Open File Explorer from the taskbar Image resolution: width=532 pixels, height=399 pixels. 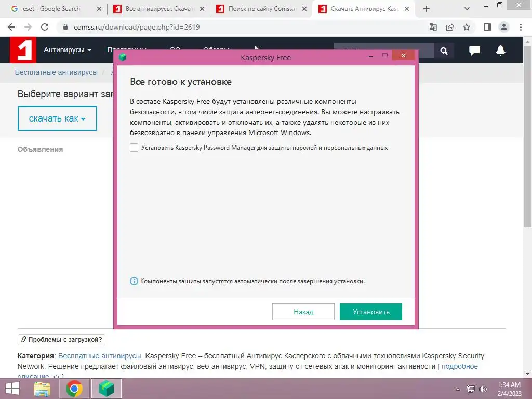point(42,389)
